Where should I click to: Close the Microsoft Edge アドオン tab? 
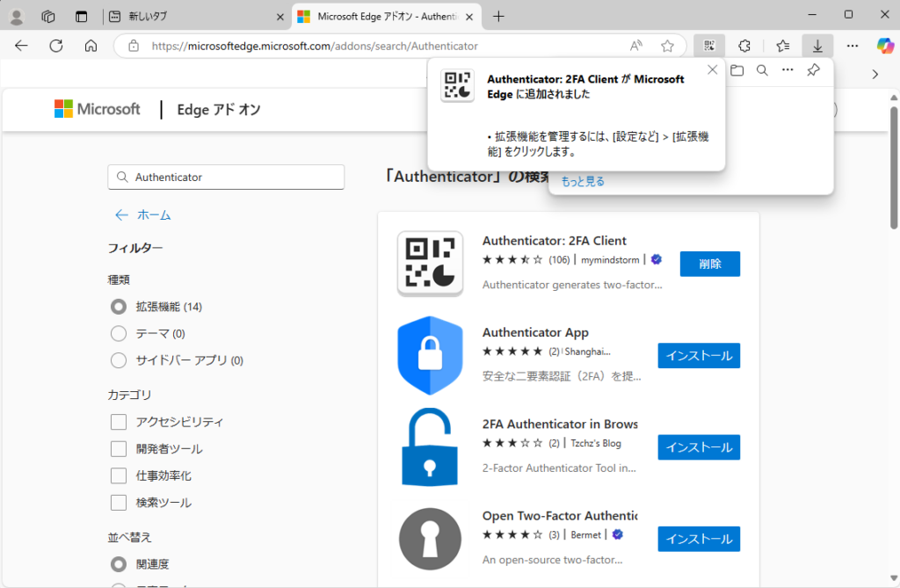click(x=469, y=18)
